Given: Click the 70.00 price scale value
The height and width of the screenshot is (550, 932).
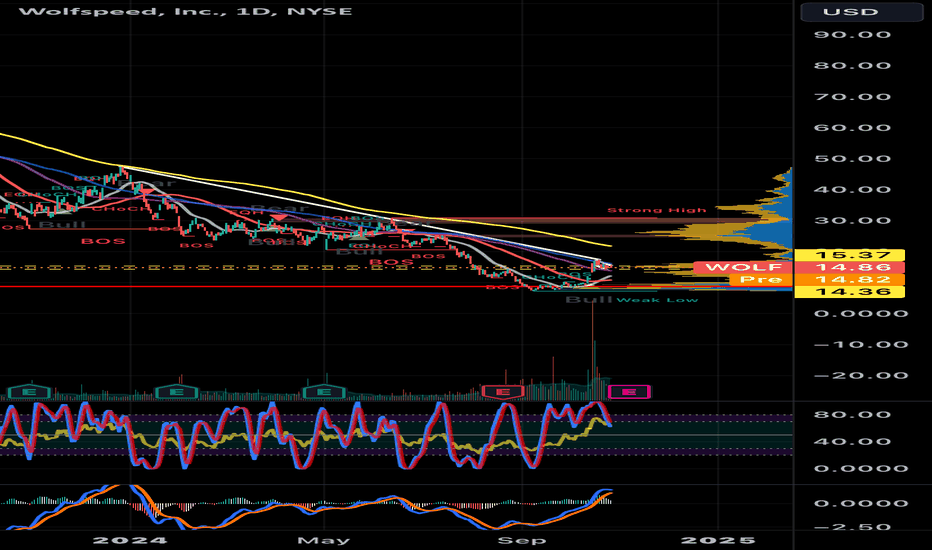Looking at the screenshot, I should point(852,97).
